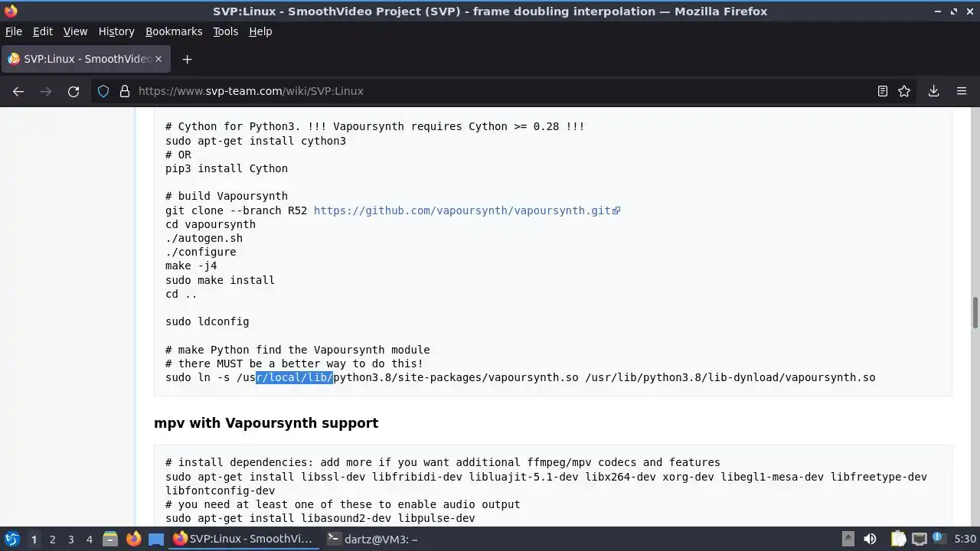Open the Edit menu
The width and height of the screenshot is (980, 551).
pos(43,31)
